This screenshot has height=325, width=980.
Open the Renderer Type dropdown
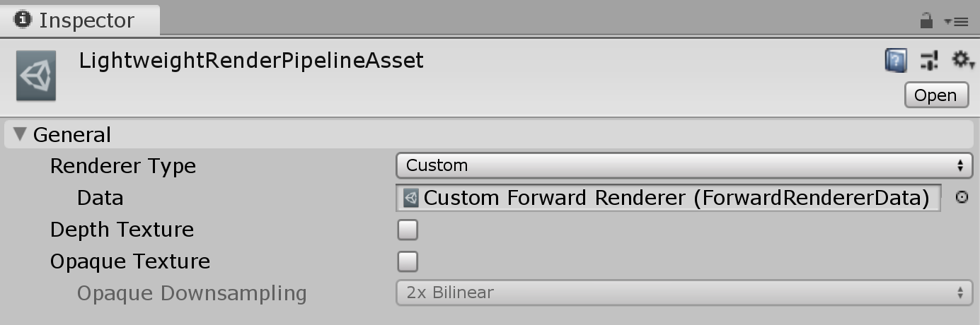(x=684, y=166)
